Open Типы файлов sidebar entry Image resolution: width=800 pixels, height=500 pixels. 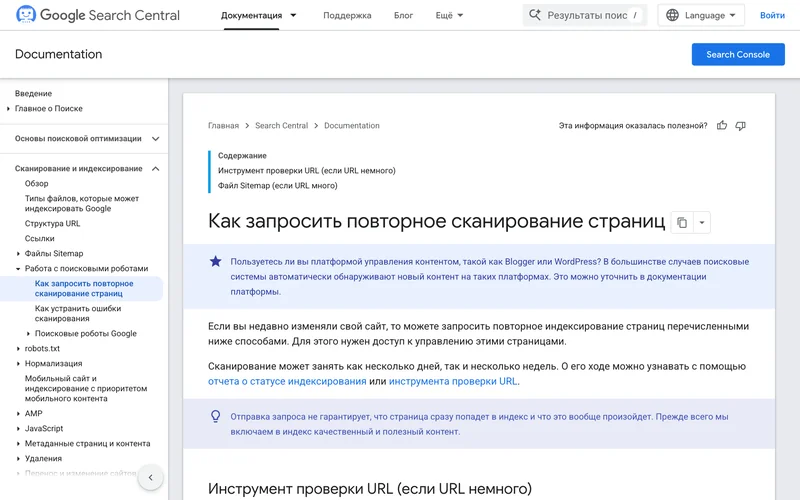pyautogui.click(x=82, y=204)
